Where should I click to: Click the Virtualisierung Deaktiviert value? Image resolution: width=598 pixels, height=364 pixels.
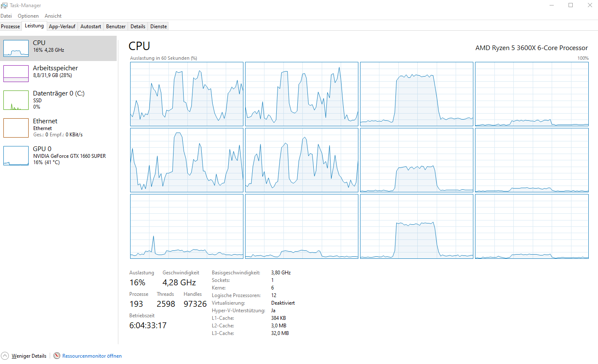283,303
